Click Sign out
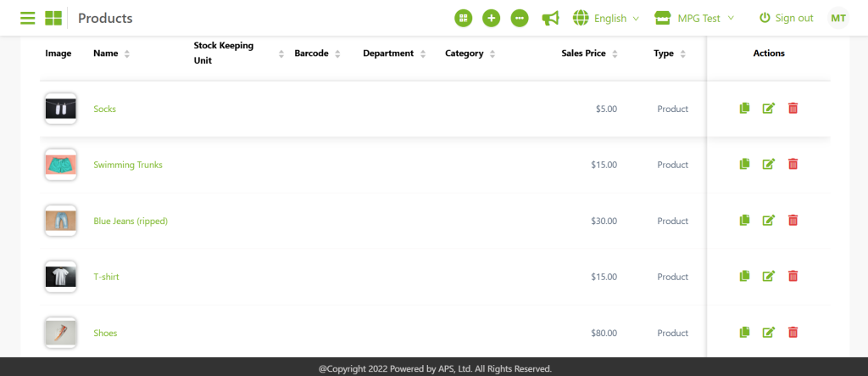This screenshot has width=868, height=376. (x=786, y=19)
